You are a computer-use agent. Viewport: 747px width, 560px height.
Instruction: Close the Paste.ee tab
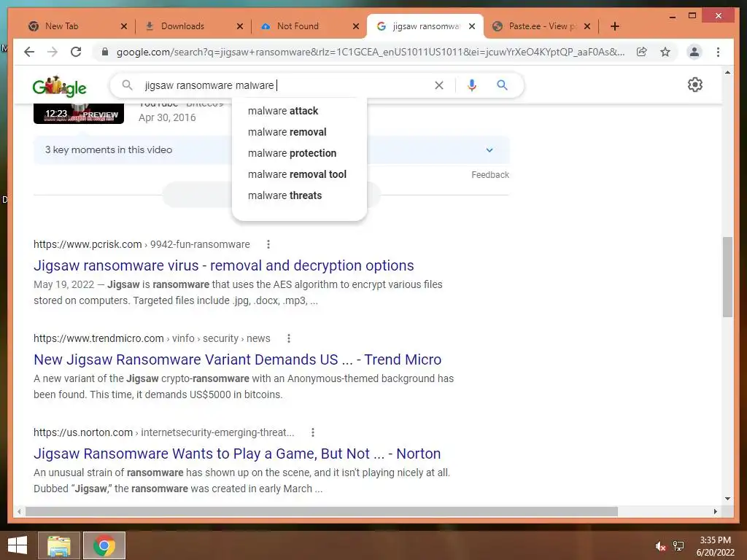[x=587, y=26]
